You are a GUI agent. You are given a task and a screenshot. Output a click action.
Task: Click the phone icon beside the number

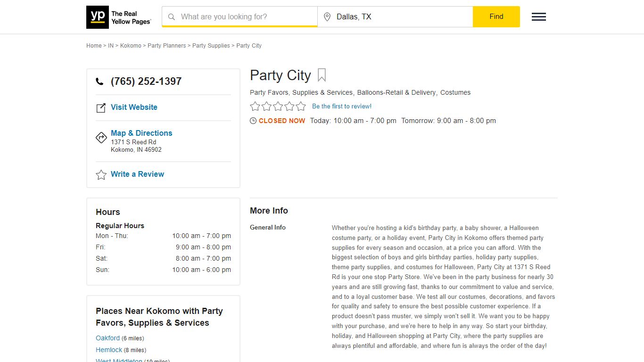click(99, 82)
